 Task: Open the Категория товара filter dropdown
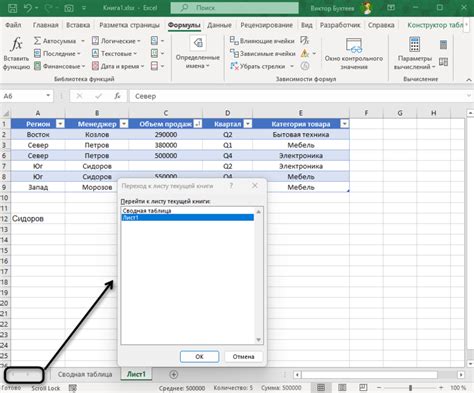pyautogui.click(x=345, y=124)
